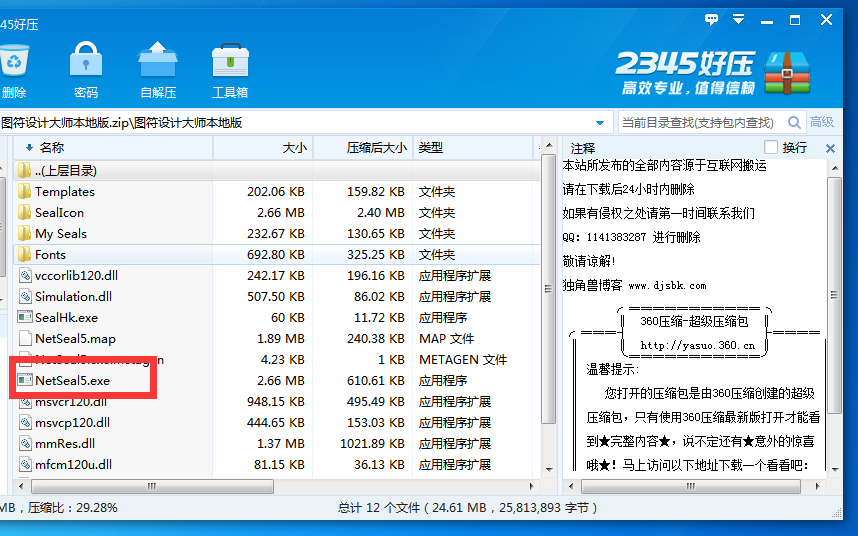Click the file list scroll down arrow
Screen dimensions: 858x536
pyautogui.click(x=549, y=469)
